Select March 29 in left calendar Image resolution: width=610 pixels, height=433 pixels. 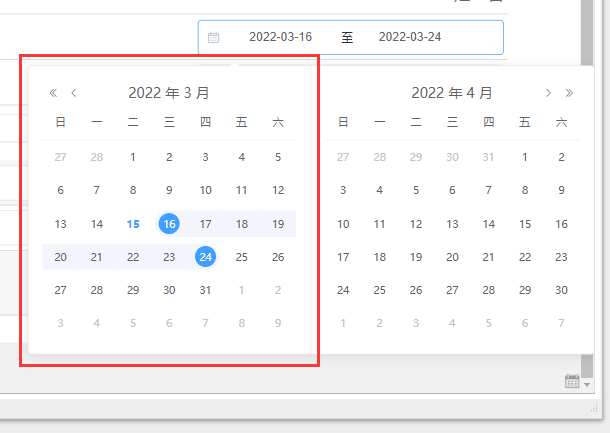pyautogui.click(x=133, y=290)
